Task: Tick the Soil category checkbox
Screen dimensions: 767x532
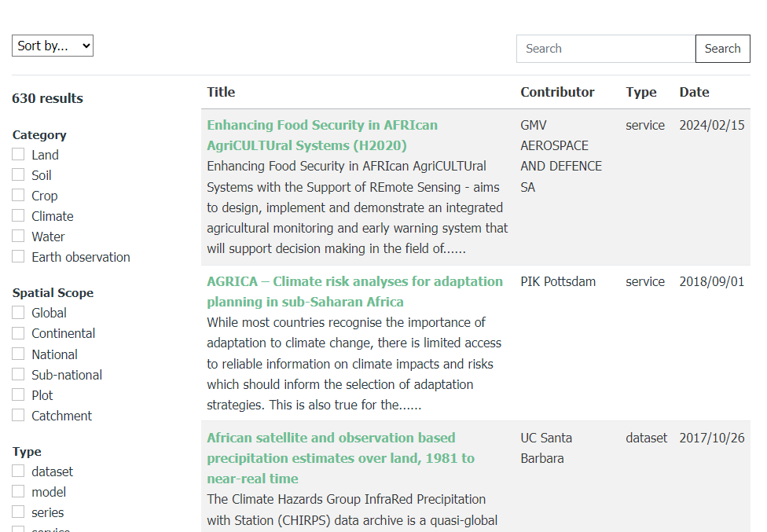Action: click(18, 175)
